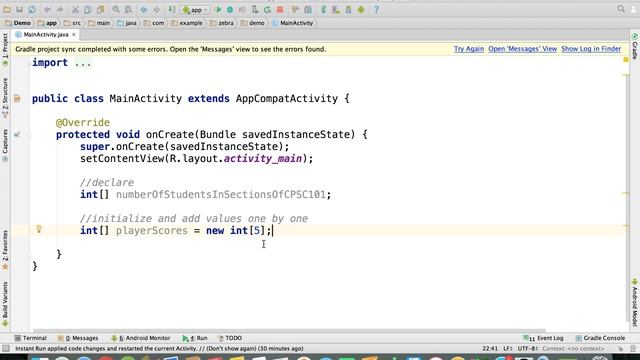The image size is (640, 360).
Task: Click the SDK Manager icon
Action: tap(349, 9)
